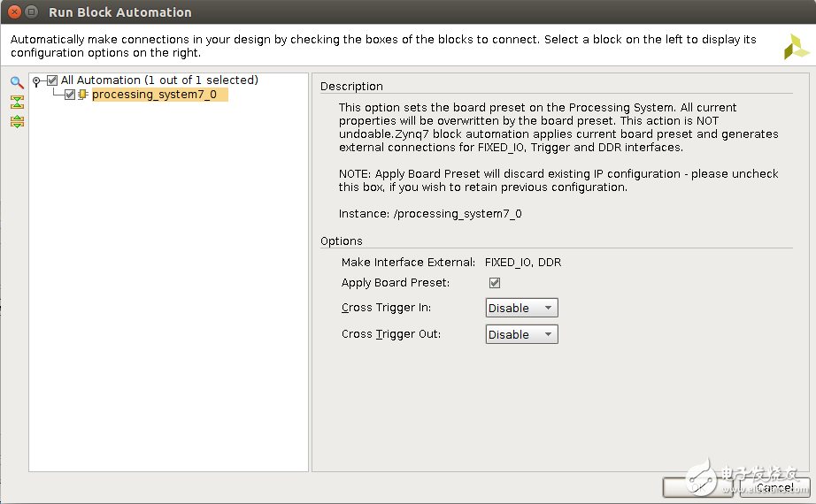Click the Instance: /processing_system7_0 text
Image resolution: width=816 pixels, height=504 pixels.
point(430,214)
